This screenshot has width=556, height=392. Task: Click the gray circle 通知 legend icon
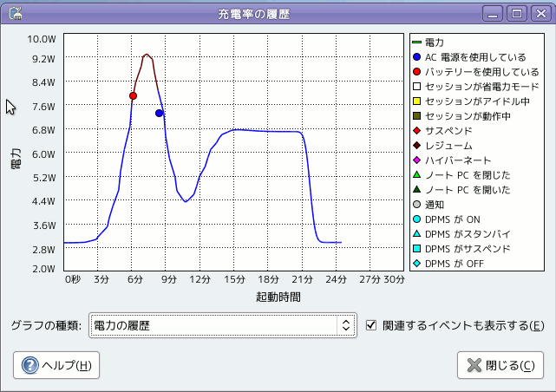pyautogui.click(x=417, y=205)
